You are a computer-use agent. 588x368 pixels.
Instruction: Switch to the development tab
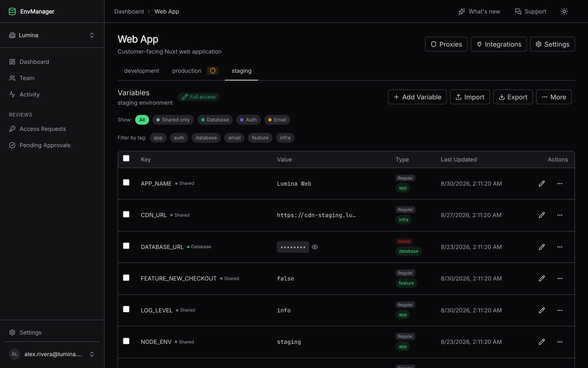coord(141,71)
